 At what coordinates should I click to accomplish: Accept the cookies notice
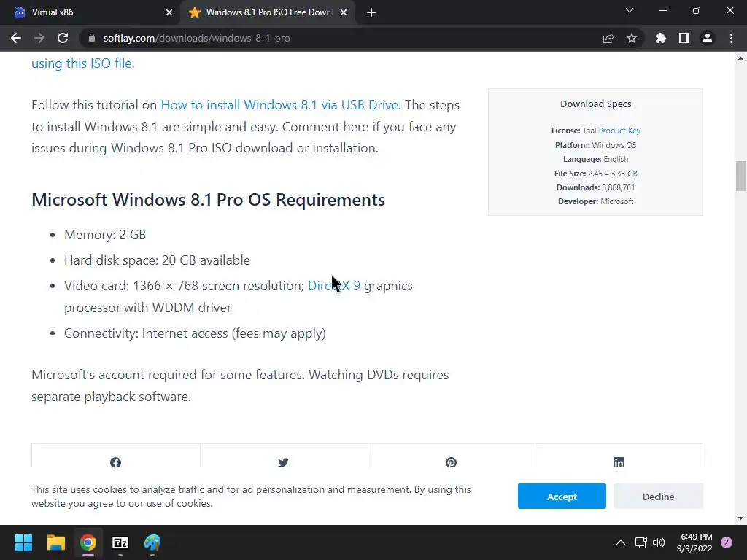click(x=562, y=496)
